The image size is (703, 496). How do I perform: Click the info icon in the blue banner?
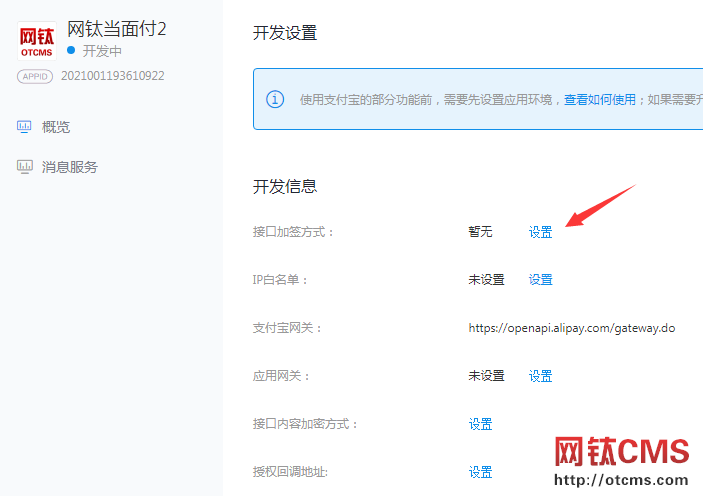275,99
